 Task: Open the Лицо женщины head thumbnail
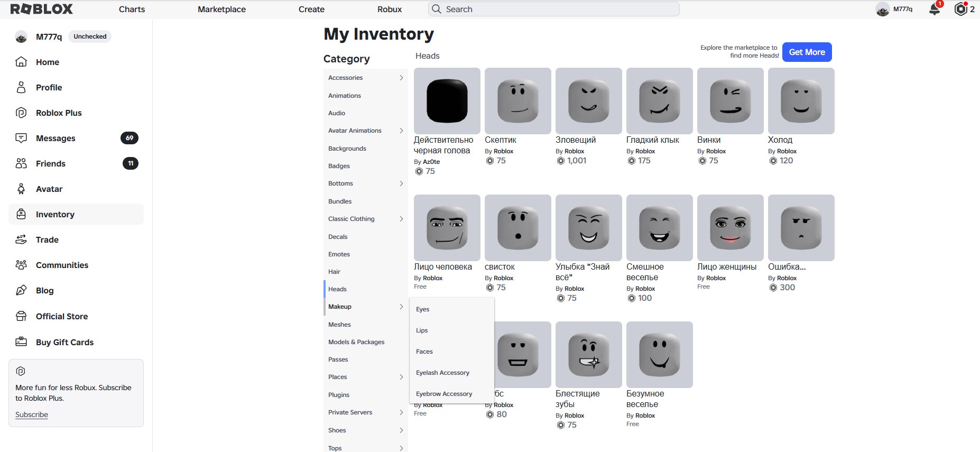(x=731, y=228)
